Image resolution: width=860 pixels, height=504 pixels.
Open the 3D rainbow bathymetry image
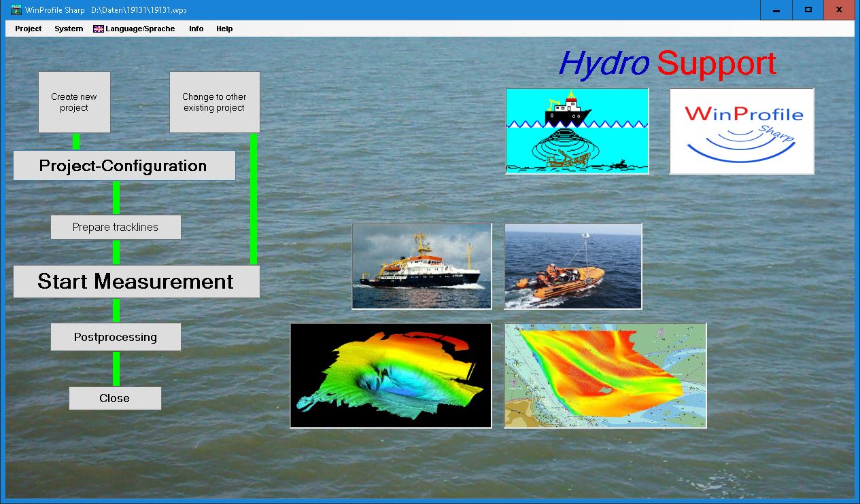(x=391, y=376)
